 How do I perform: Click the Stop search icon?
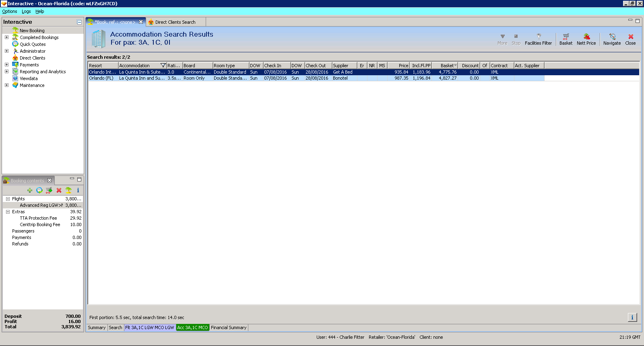coord(516,39)
